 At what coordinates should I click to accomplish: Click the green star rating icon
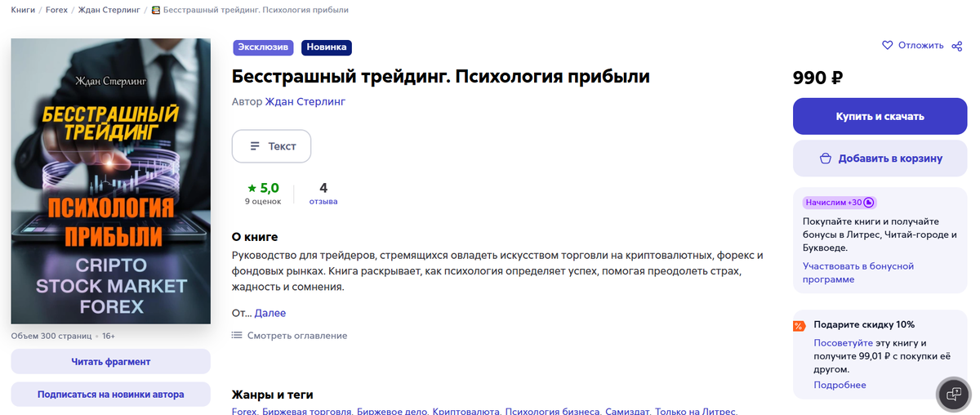pos(252,189)
